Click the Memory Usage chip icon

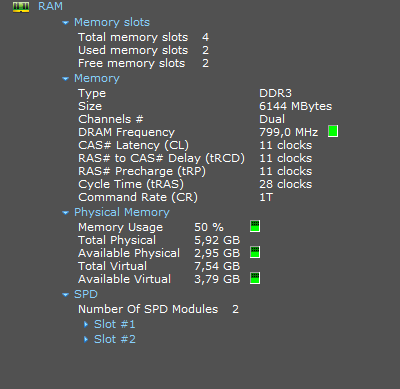(255, 226)
